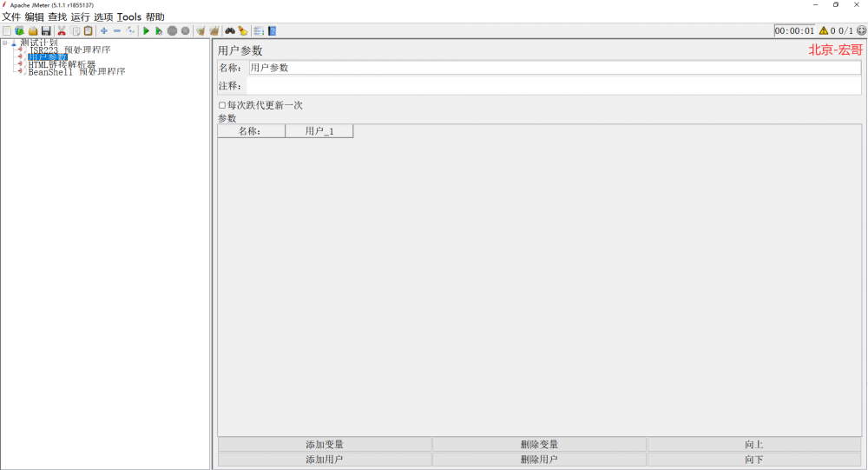Select HTML链接解析器 in the tree
Screen dimensions: 868x470
(62, 64)
